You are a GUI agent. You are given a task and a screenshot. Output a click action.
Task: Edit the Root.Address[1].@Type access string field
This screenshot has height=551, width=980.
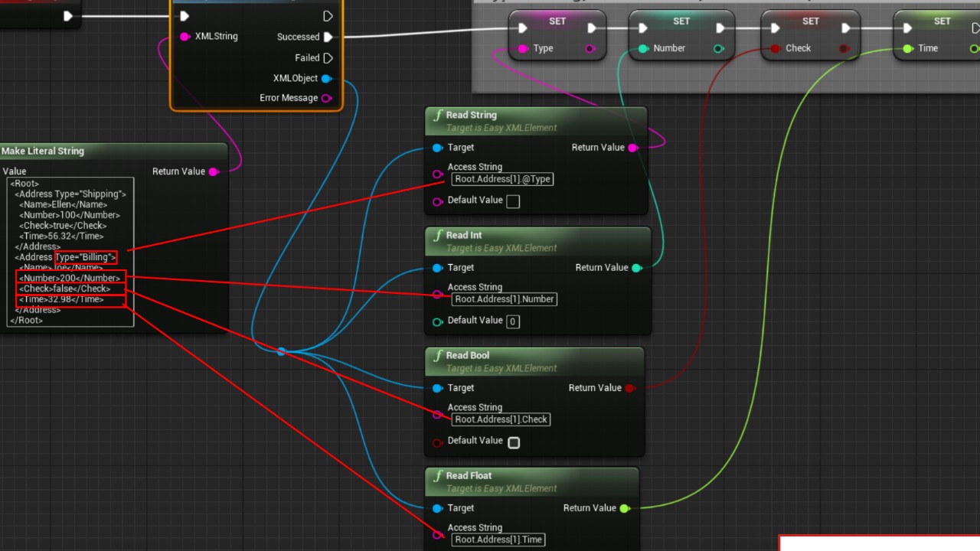coord(502,179)
